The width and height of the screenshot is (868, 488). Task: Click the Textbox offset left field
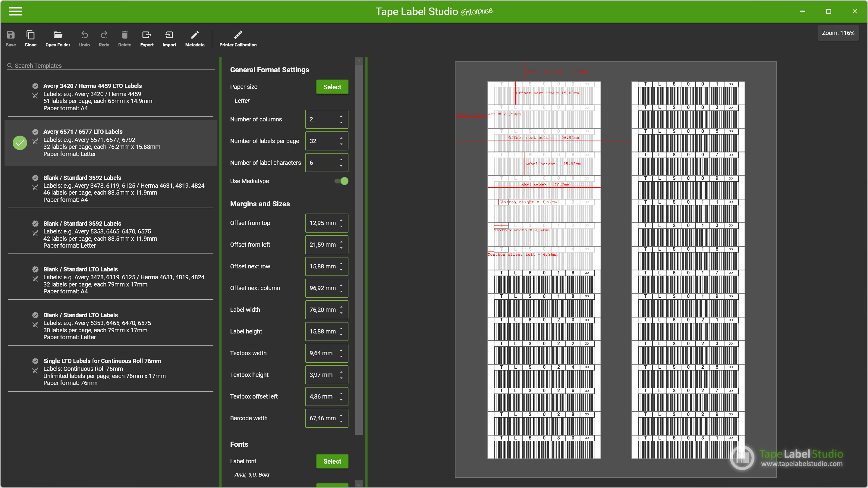click(x=326, y=396)
